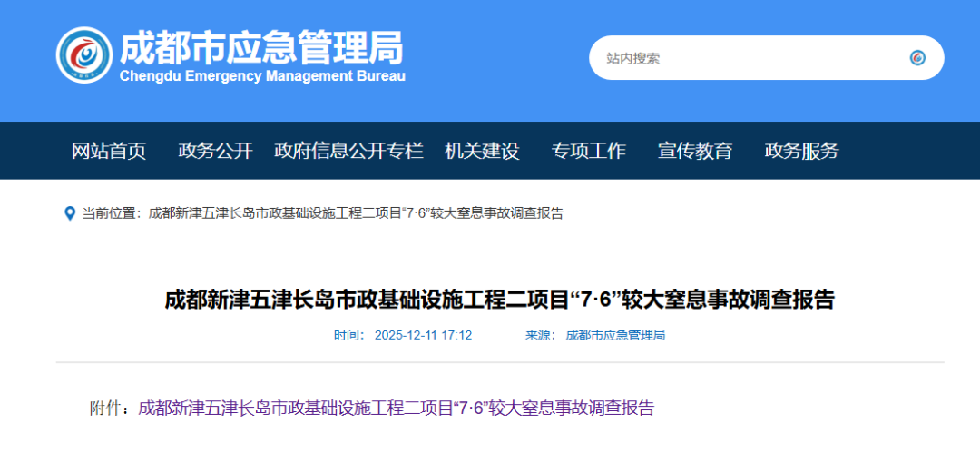The image size is (980, 453).
Task: Click the 附件 label
Action: pyautogui.click(x=109, y=409)
